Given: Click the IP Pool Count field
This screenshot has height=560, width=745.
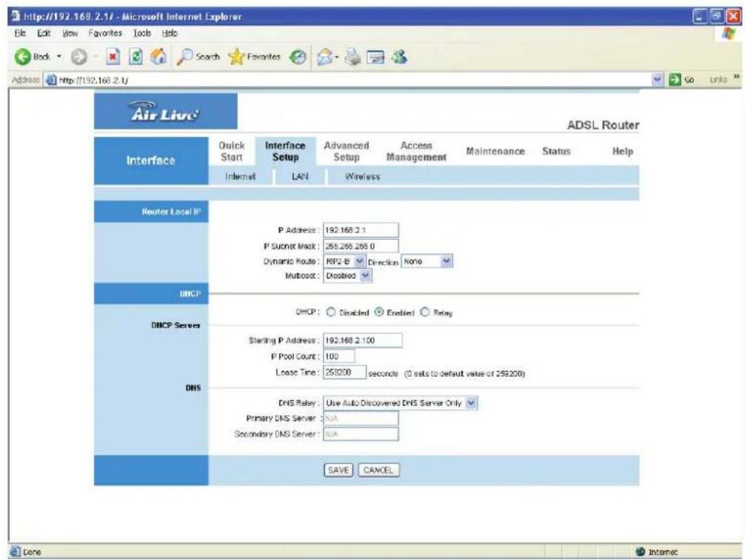Looking at the screenshot, I should [x=339, y=356].
